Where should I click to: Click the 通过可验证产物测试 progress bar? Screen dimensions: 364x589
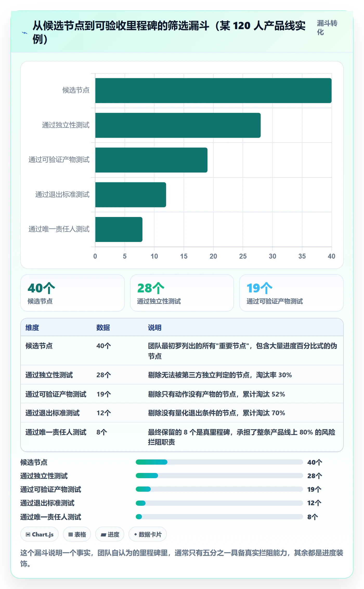click(x=219, y=489)
